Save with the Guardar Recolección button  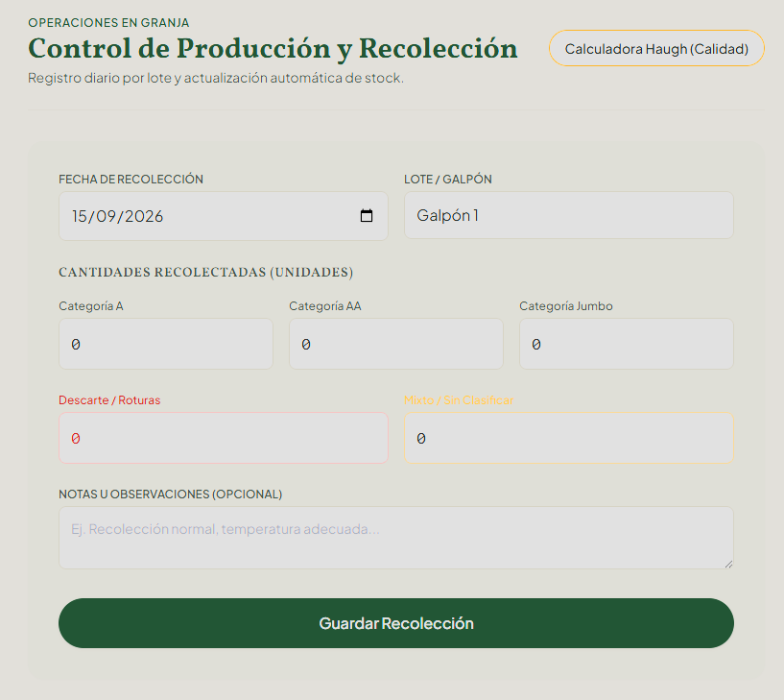pyautogui.click(x=396, y=623)
